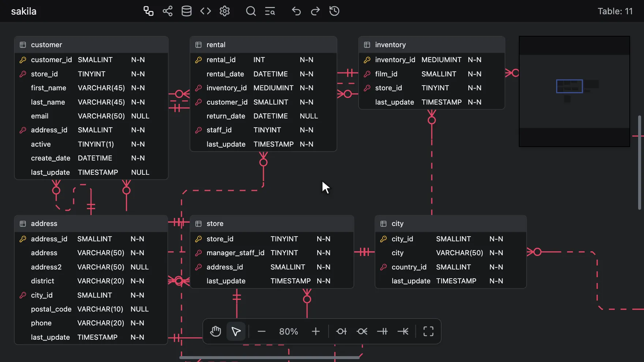Select the pointer cursor tool
The image size is (644, 362).
236,331
